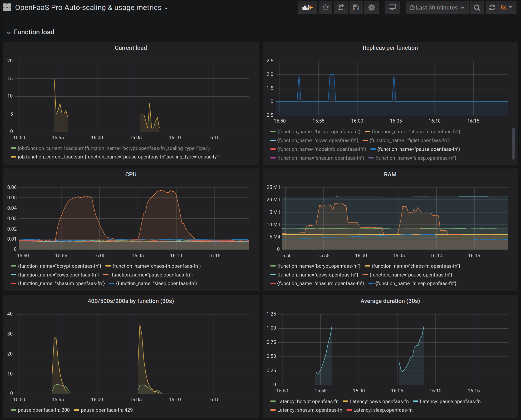Toggle shasum series in Replicas legend

[x=320, y=158]
